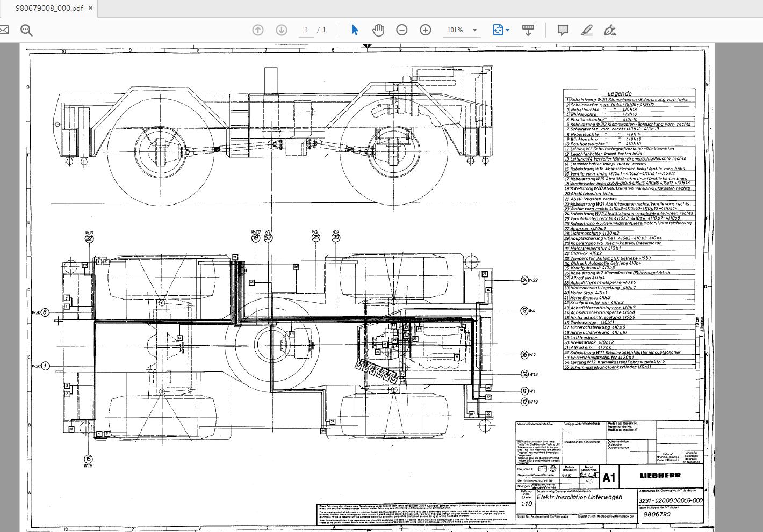Screen dimensions: 763x532
Task: Click the A1 sheet size label
Action: pyautogui.click(x=609, y=478)
